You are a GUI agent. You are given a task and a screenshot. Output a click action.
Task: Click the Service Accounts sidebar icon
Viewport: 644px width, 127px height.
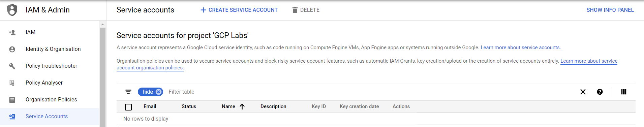coord(12,117)
